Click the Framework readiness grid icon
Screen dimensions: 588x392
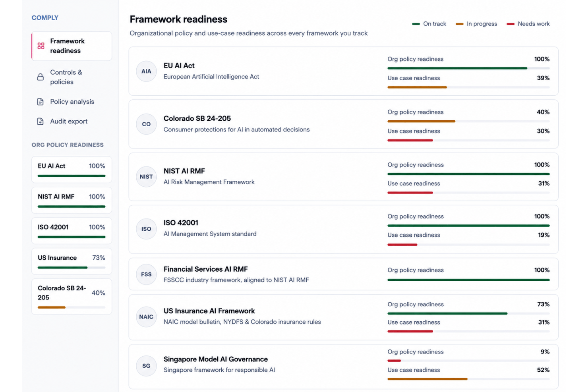click(41, 46)
